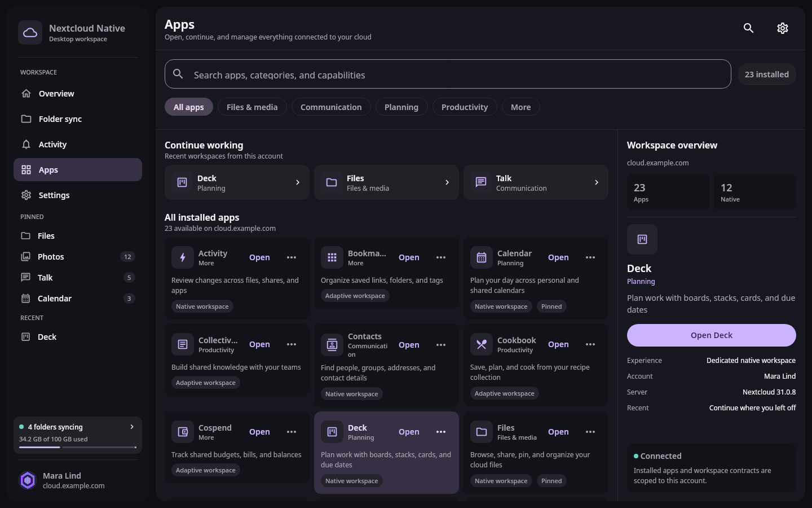812x508 pixels.
Task: Open pinned Calendar in the sidebar
Action: pyautogui.click(x=78, y=299)
